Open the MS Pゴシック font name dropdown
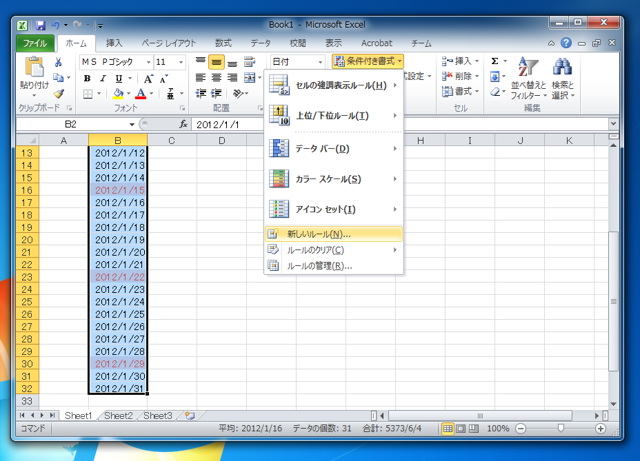Viewport: 640px width, 461px height. (149, 62)
